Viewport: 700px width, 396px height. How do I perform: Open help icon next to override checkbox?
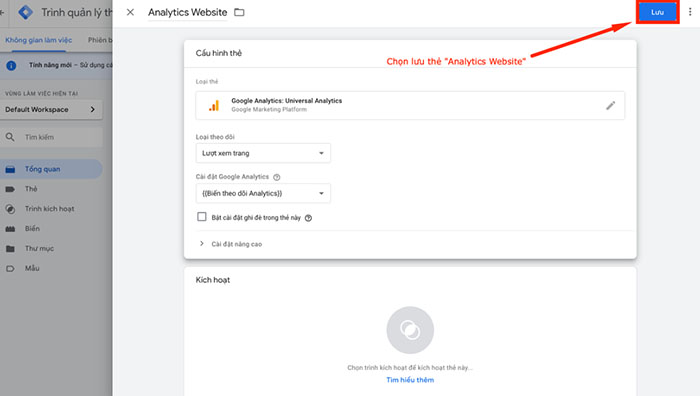(x=308, y=218)
